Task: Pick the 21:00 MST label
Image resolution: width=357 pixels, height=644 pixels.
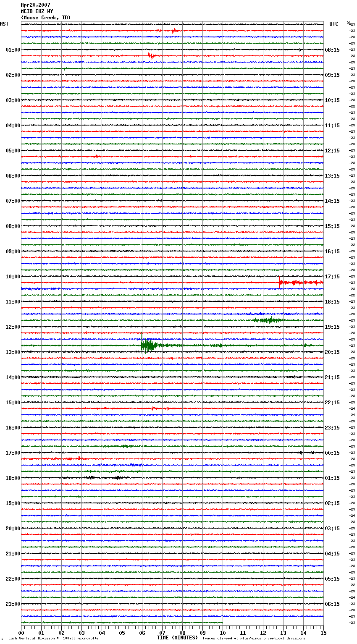Action: coord(13,554)
